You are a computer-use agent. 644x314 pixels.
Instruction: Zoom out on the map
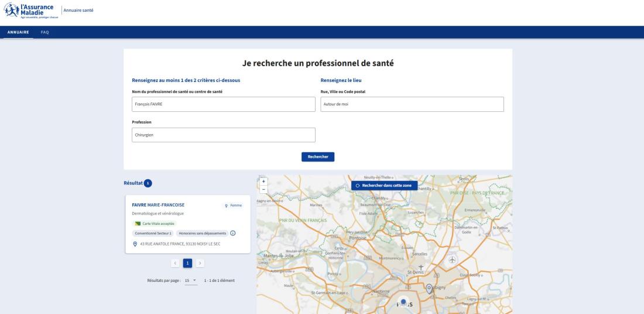click(263, 189)
